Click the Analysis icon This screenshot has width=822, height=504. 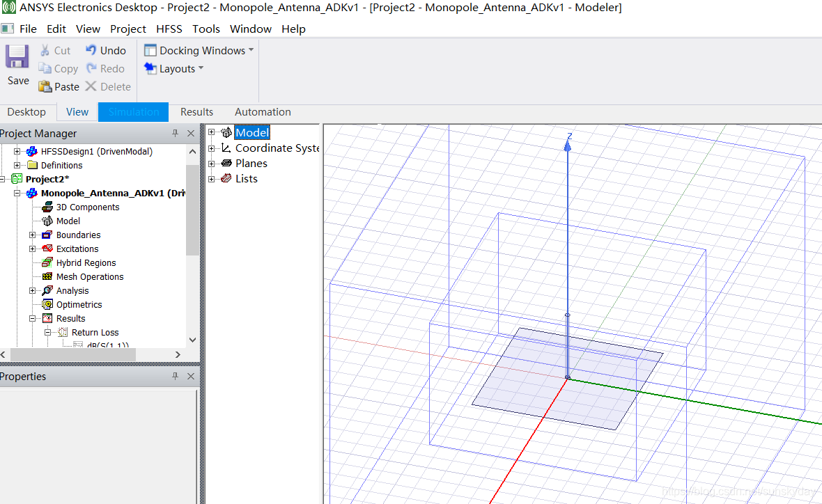(x=47, y=290)
